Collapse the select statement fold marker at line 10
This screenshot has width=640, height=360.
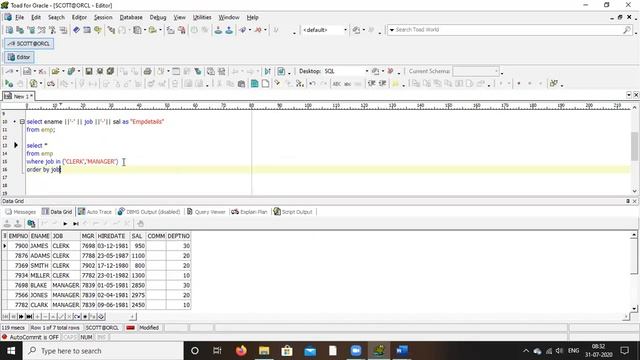[22, 122]
